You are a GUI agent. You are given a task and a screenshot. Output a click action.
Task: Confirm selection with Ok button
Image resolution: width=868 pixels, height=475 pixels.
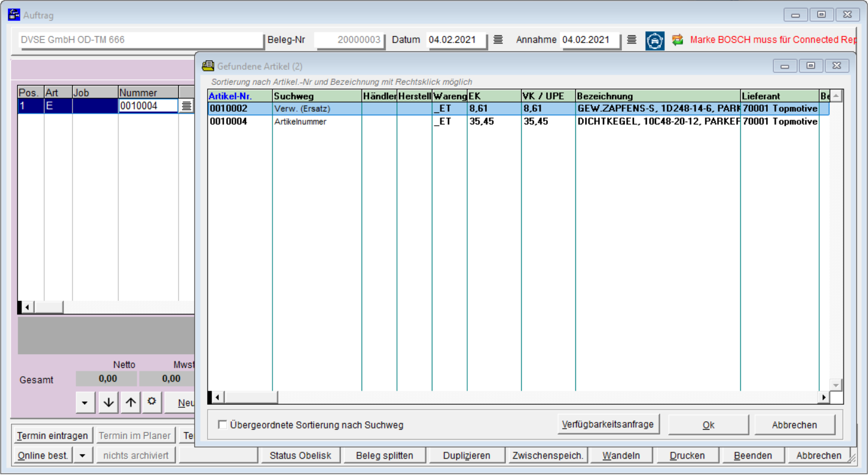click(709, 425)
